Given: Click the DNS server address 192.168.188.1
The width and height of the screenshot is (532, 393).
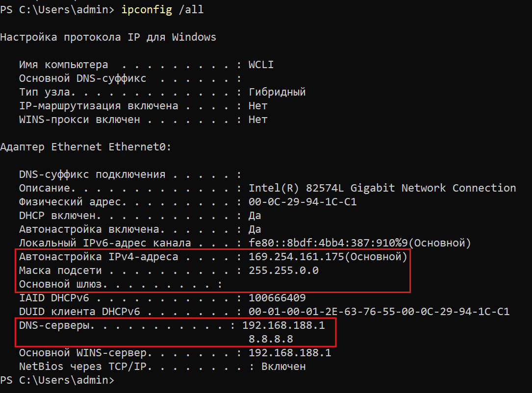Looking at the screenshot, I should pyautogui.click(x=283, y=325).
